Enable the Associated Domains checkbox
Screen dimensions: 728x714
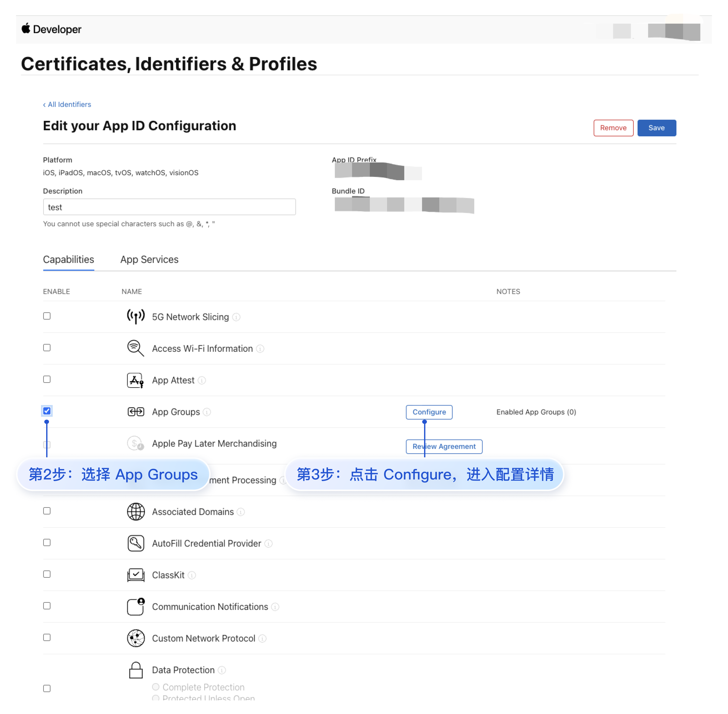[x=47, y=511]
